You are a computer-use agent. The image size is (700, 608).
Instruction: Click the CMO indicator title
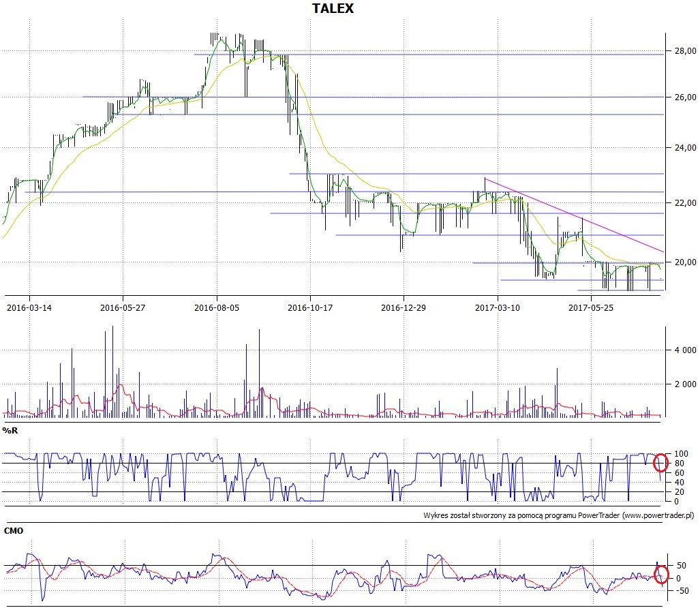click(14, 531)
